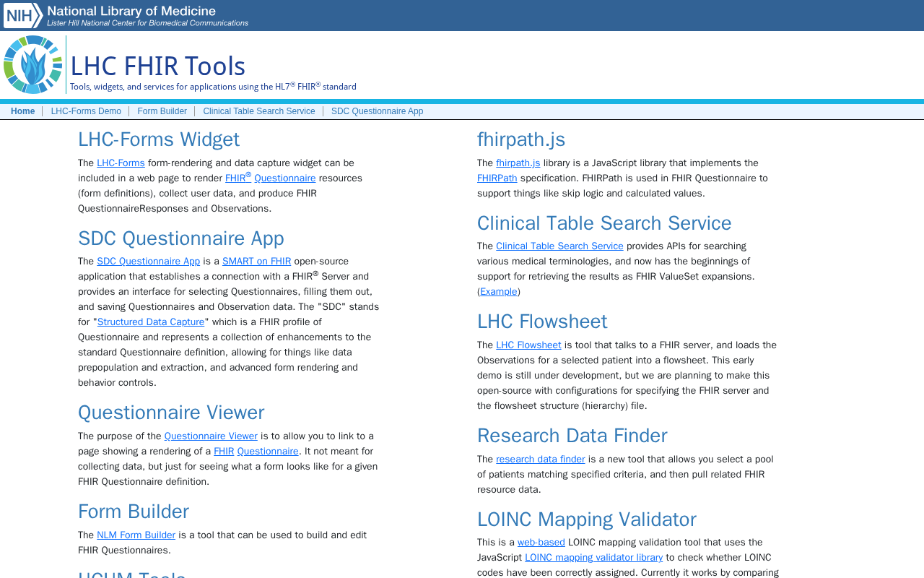Open the research data finder link
The width and height of the screenshot is (924, 578).
[x=541, y=460]
